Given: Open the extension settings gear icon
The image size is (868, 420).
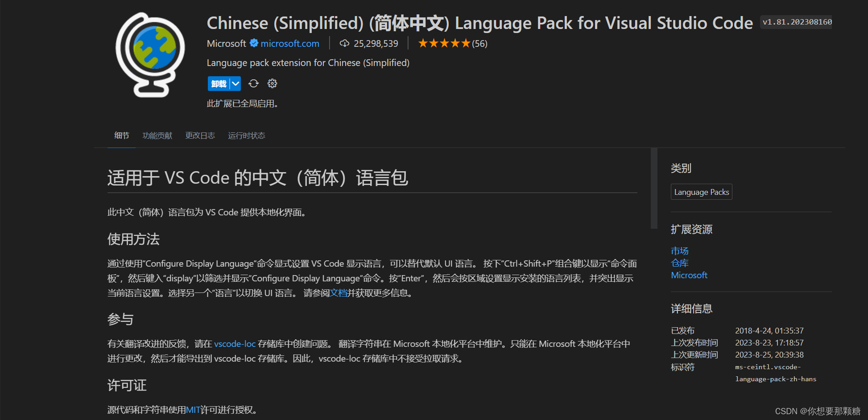Looking at the screenshot, I should 272,83.
